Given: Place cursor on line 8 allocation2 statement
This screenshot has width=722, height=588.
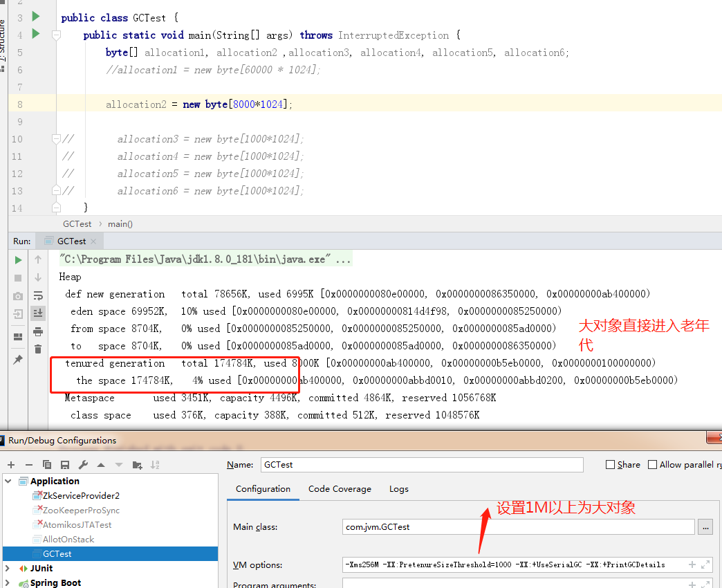Looking at the screenshot, I should point(199,104).
